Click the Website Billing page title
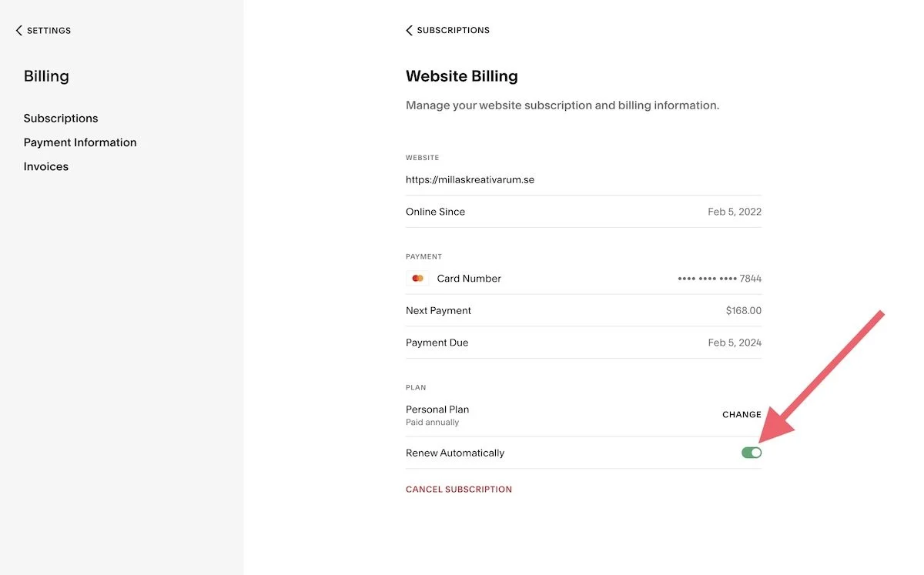Screen dimensions: 924x575 pyautogui.click(x=461, y=75)
